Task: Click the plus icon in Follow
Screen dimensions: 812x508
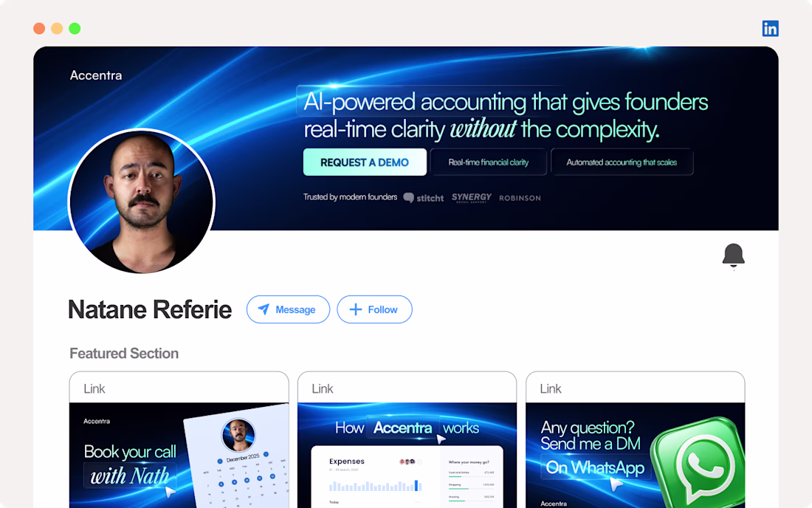Action: [x=356, y=309]
